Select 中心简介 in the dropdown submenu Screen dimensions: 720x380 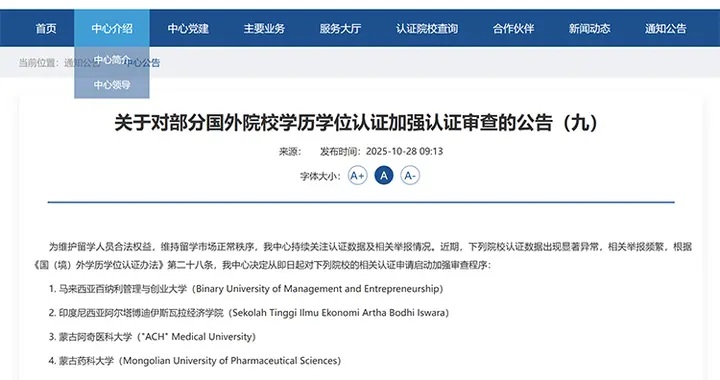click(112, 60)
